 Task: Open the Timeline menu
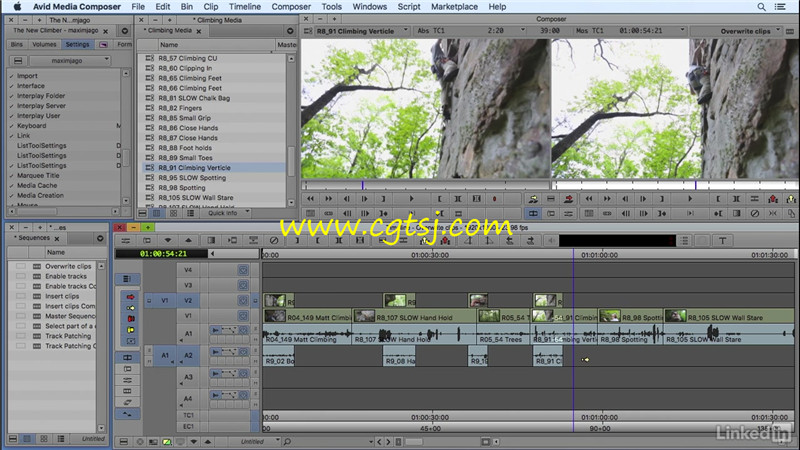[244, 7]
